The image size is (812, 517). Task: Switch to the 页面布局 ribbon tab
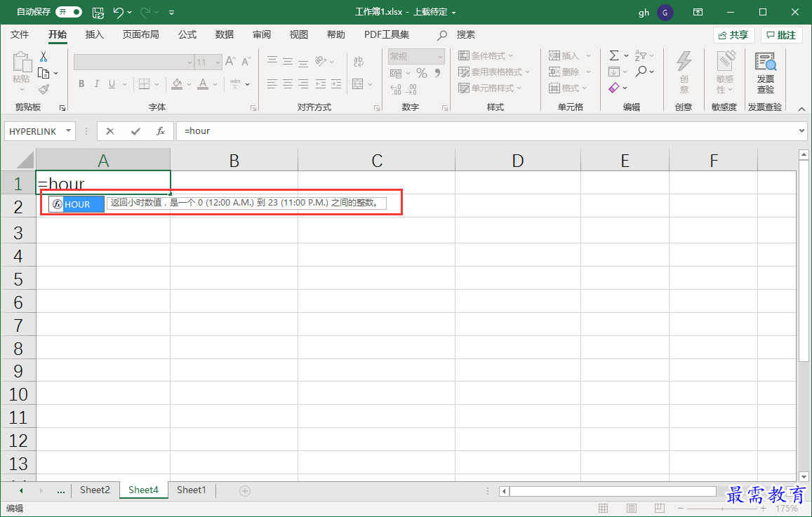[141, 34]
